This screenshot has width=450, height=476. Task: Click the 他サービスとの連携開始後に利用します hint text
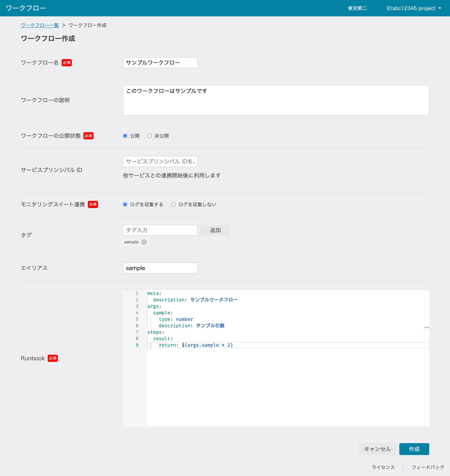tap(172, 175)
